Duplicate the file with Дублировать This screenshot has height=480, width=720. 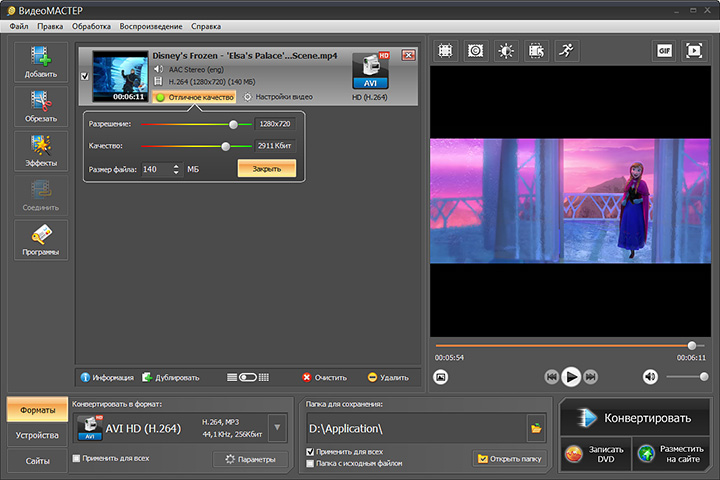coord(171,378)
